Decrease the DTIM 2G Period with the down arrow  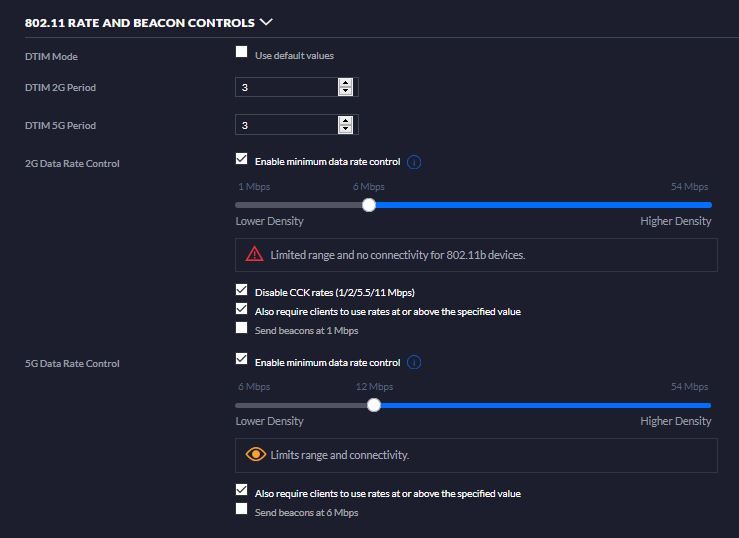[x=346, y=92]
